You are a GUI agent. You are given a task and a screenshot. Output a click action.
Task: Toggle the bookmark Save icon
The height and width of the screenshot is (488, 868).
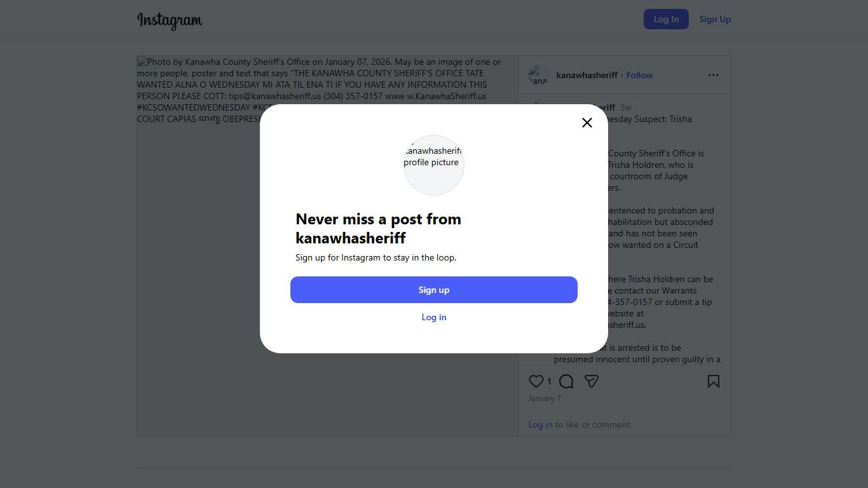tap(714, 381)
